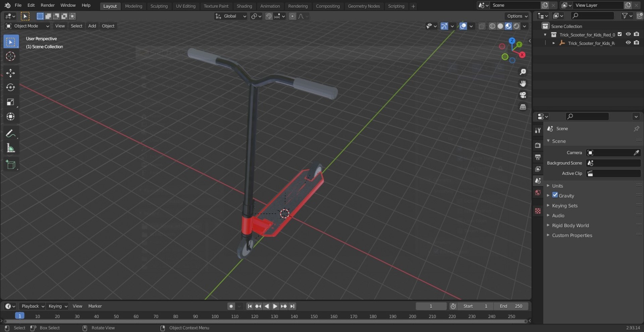Open Global transform orientation dropdown

tap(231, 16)
